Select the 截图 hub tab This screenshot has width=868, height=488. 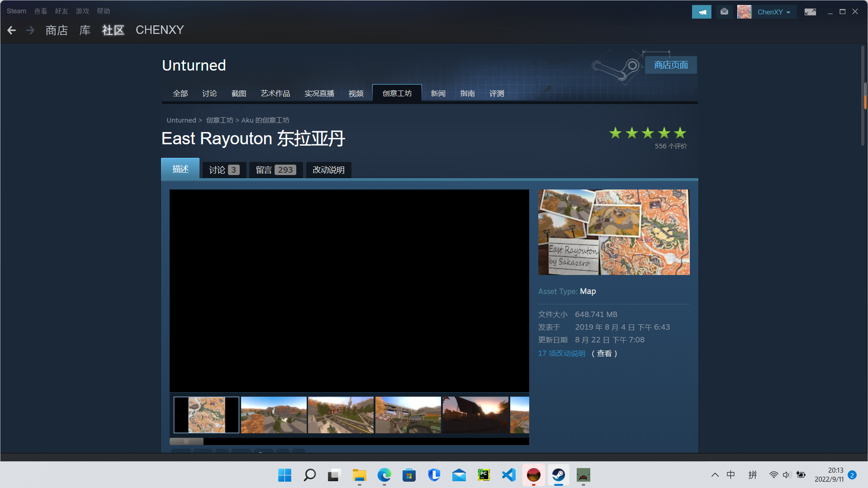tap(239, 94)
